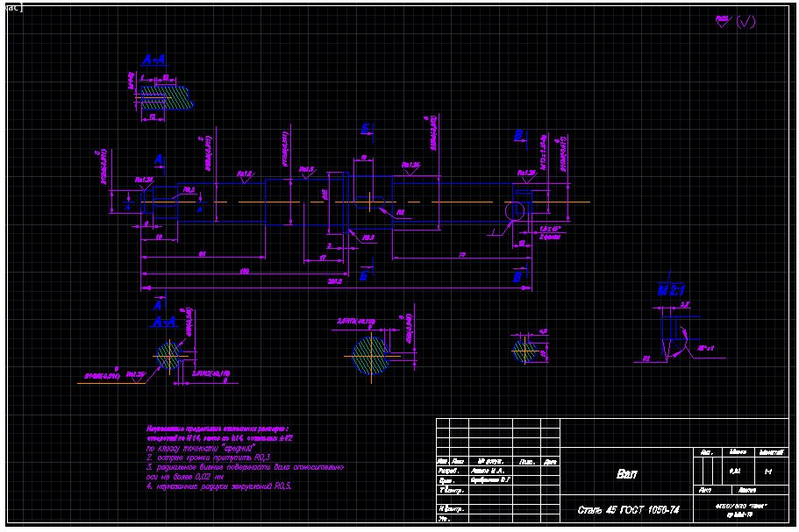Viewport: 799px width, 532px height.
Task: Select the detail circle marked I on shaft
Action: click(x=515, y=210)
